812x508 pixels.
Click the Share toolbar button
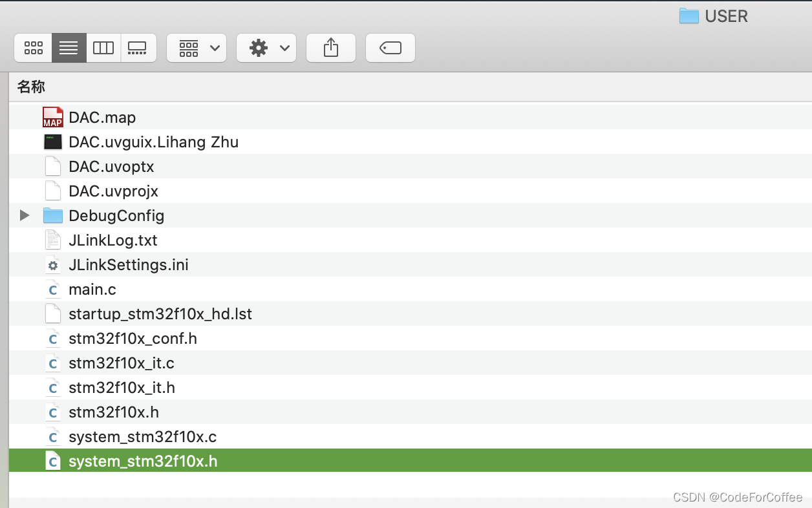(331, 48)
